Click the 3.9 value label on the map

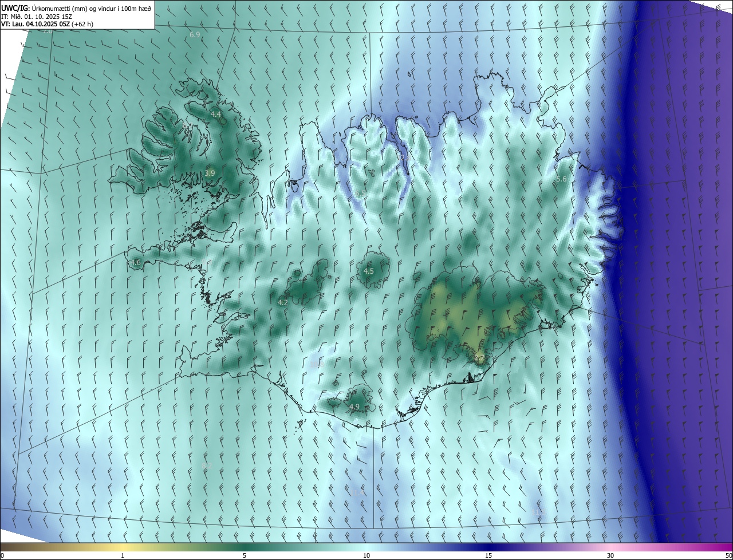(210, 173)
